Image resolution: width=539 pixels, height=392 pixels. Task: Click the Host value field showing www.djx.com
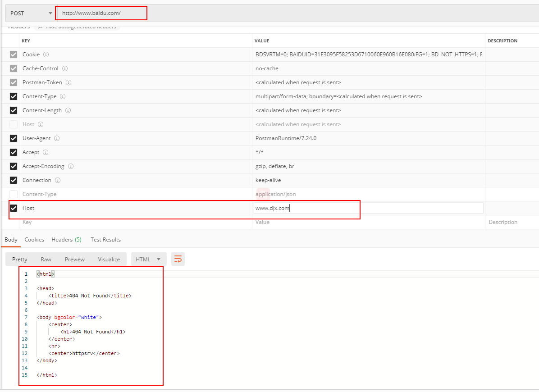point(306,208)
